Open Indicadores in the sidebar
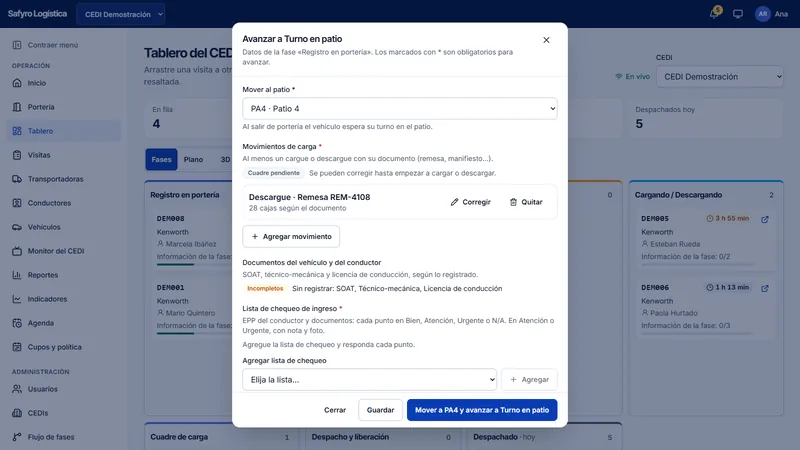The height and width of the screenshot is (450, 800). pyautogui.click(x=63, y=298)
